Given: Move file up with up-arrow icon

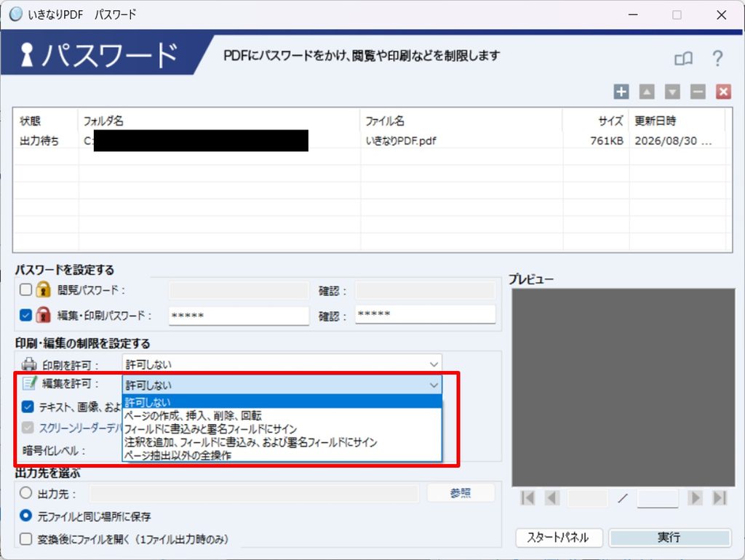Looking at the screenshot, I should (x=647, y=92).
